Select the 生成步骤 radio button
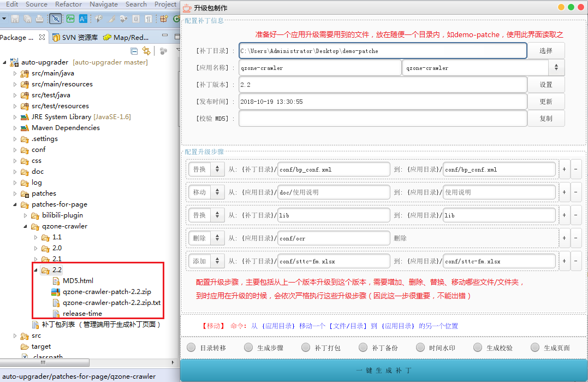The height and width of the screenshot is (382, 588). tap(248, 348)
